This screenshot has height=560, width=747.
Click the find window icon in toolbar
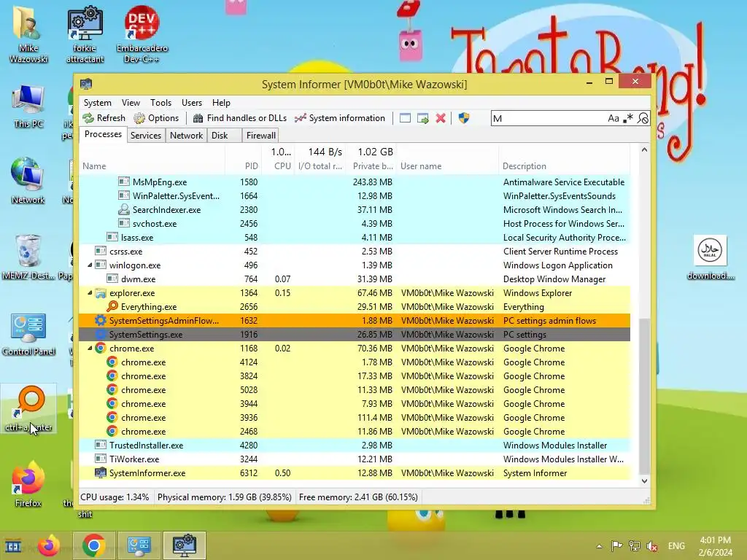(x=405, y=118)
